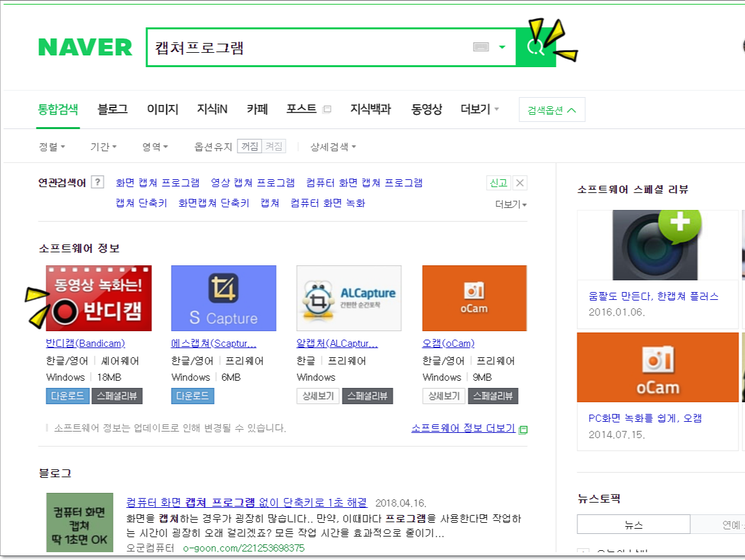Screen dimensions: 745x560
Task: Click 스페셜리뷰 button for oCam
Action: tap(493, 396)
